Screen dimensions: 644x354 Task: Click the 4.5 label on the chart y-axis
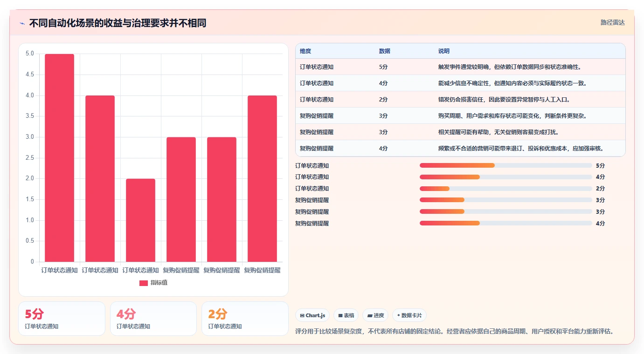[29, 75]
